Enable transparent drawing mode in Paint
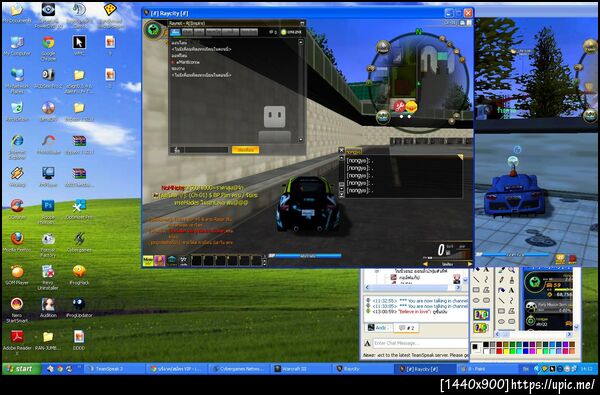 pyautogui.click(x=481, y=328)
